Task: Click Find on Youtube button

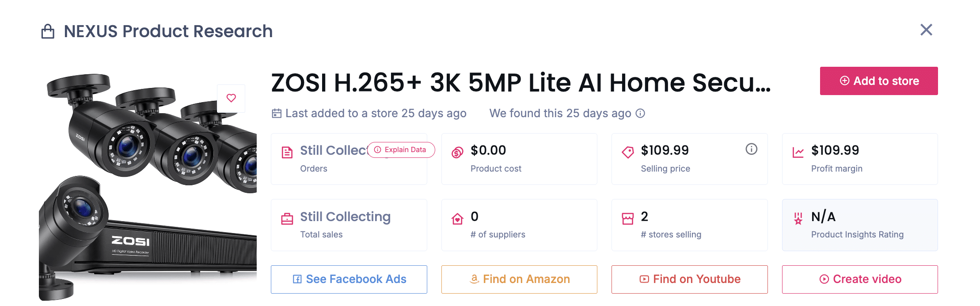Action: click(689, 279)
